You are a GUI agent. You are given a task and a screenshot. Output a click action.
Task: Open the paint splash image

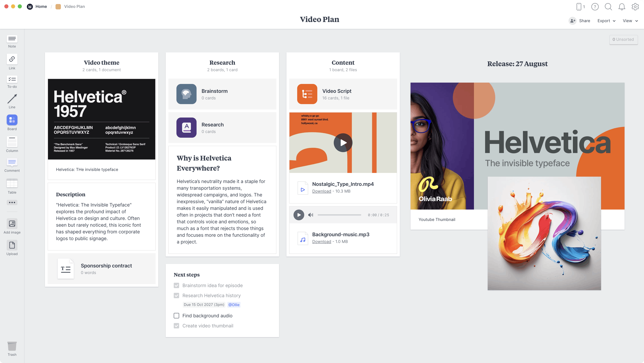(x=544, y=233)
